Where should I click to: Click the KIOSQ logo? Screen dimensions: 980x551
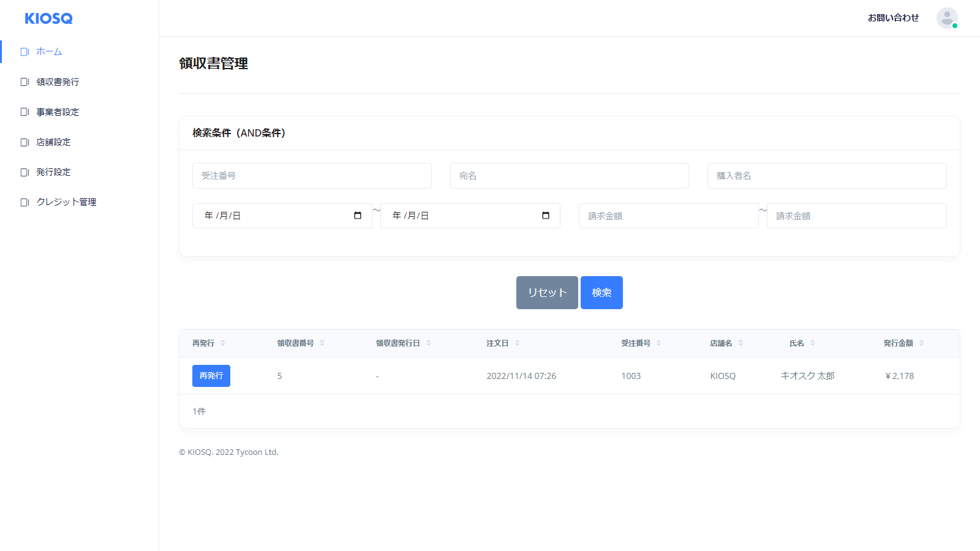[x=49, y=18]
